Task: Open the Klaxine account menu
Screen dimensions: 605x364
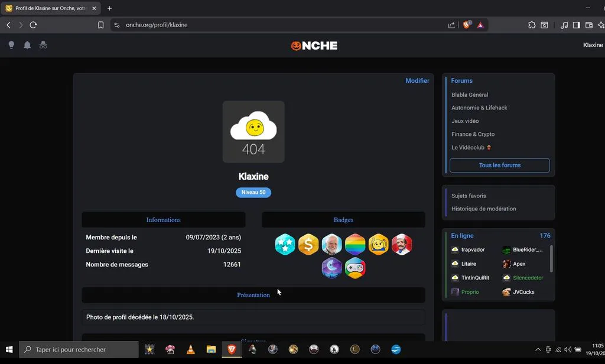Action: pyautogui.click(x=593, y=45)
